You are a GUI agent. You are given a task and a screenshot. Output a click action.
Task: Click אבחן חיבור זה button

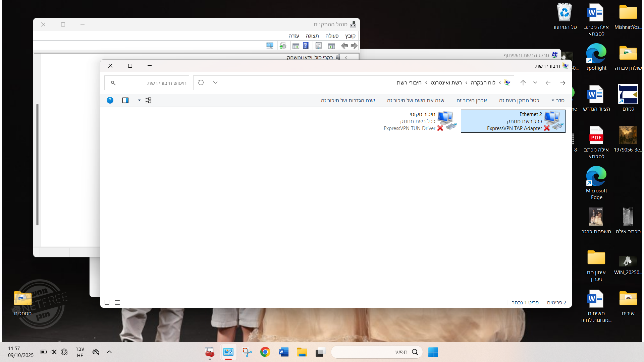[x=472, y=100]
